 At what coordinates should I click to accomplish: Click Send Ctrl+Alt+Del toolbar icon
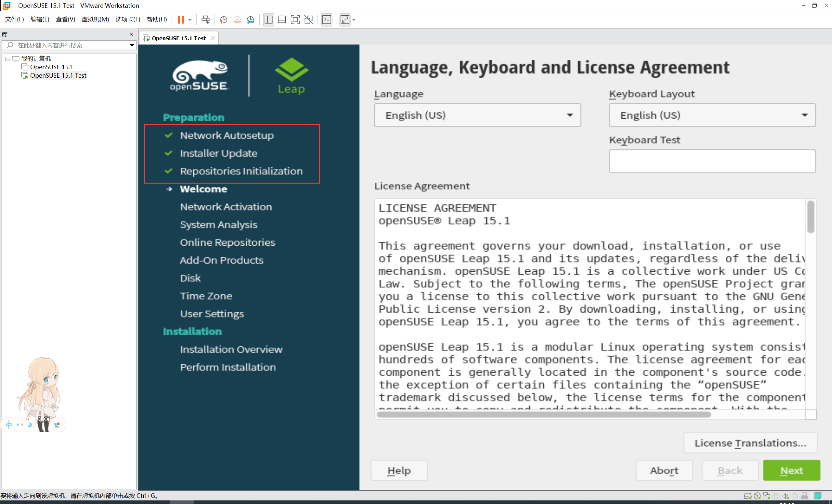click(205, 19)
